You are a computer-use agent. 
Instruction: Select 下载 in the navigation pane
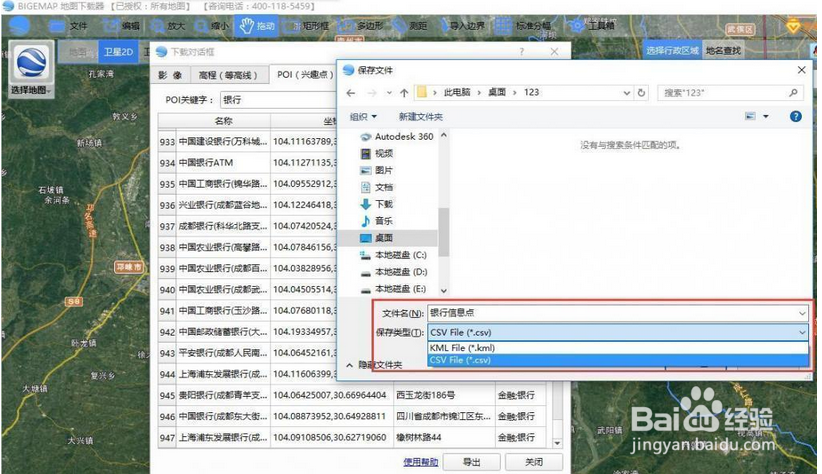[376, 203]
